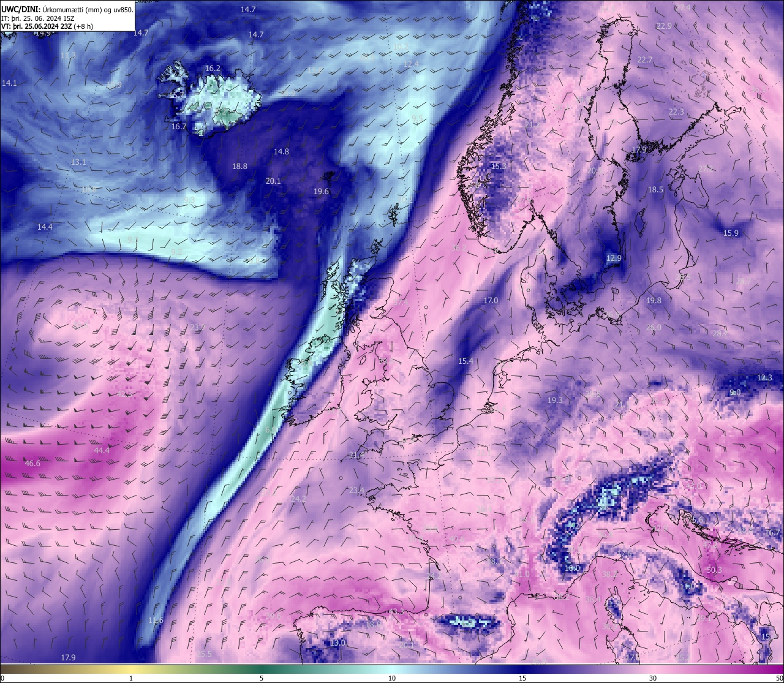Click the 5 tick label on the colour scale

262,678
